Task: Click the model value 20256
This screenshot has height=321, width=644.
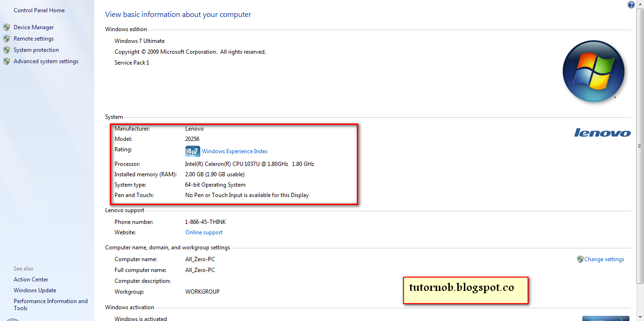Action: coord(192,139)
